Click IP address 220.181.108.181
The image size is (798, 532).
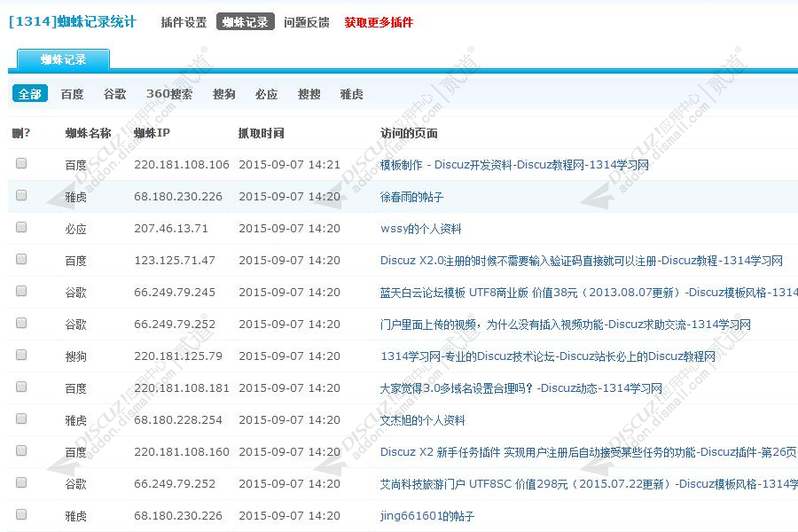182,388
